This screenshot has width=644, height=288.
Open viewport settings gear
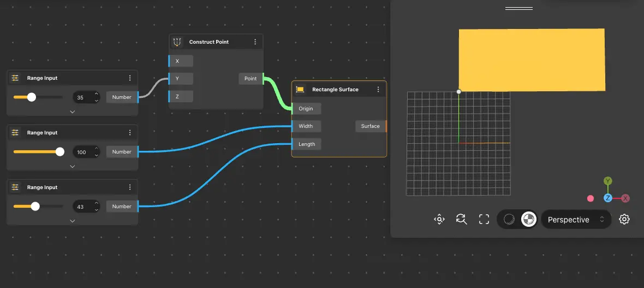tap(624, 219)
